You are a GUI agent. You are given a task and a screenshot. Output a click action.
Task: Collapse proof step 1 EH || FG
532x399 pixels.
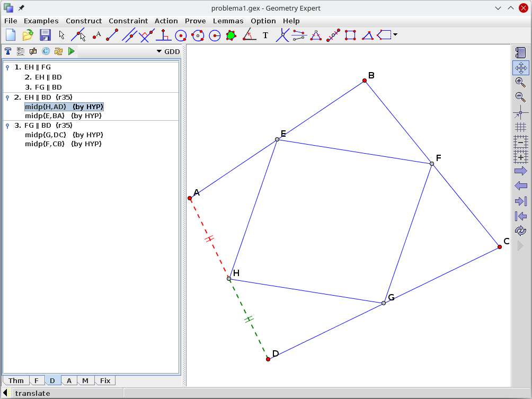(x=7, y=67)
